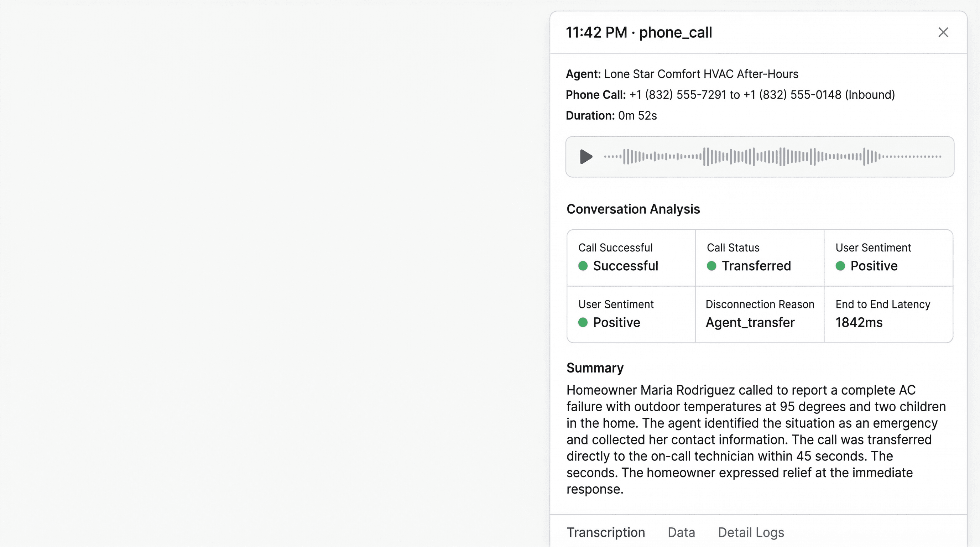
Task: Select the play triangle inside the audio player
Action: coord(586,157)
